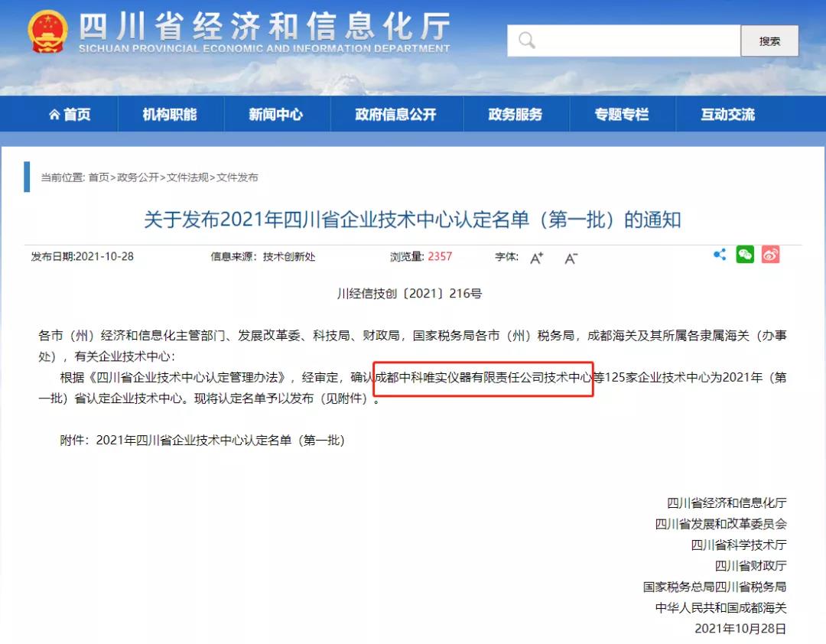This screenshot has height=644, width=826.
Task: Open the 新闻中心 menu item
Action: tap(276, 115)
